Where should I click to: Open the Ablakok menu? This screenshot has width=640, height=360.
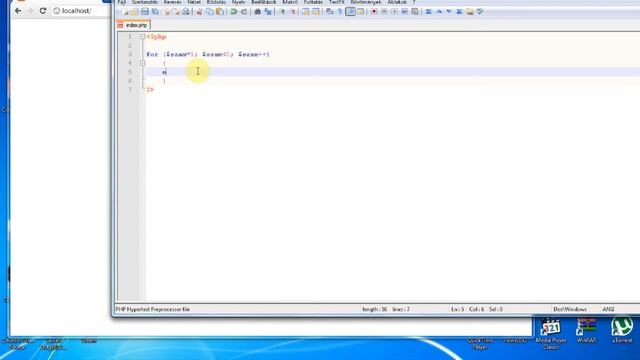click(x=397, y=2)
